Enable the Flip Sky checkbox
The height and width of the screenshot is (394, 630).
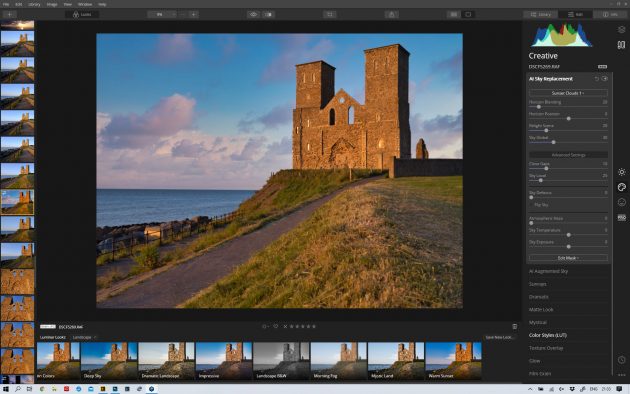[532, 205]
